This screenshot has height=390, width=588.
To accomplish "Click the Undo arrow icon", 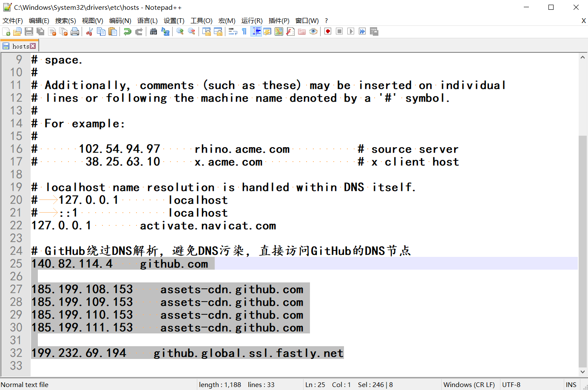I will click(127, 31).
